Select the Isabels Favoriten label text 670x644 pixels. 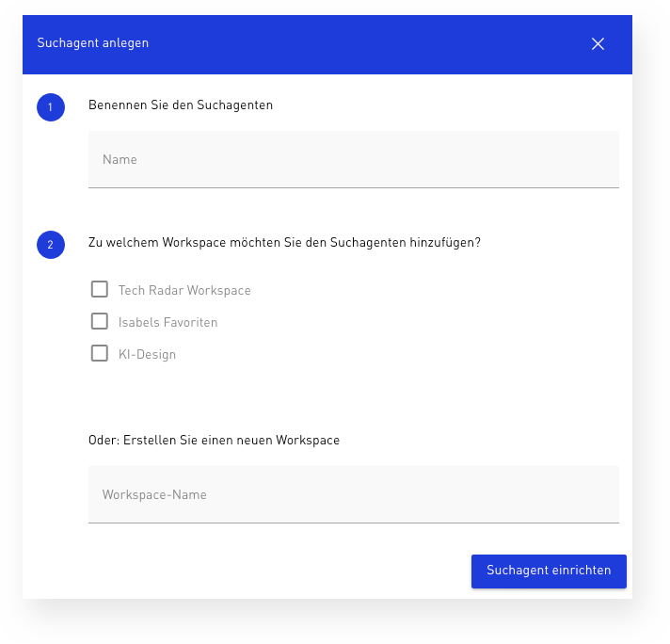[167, 322]
